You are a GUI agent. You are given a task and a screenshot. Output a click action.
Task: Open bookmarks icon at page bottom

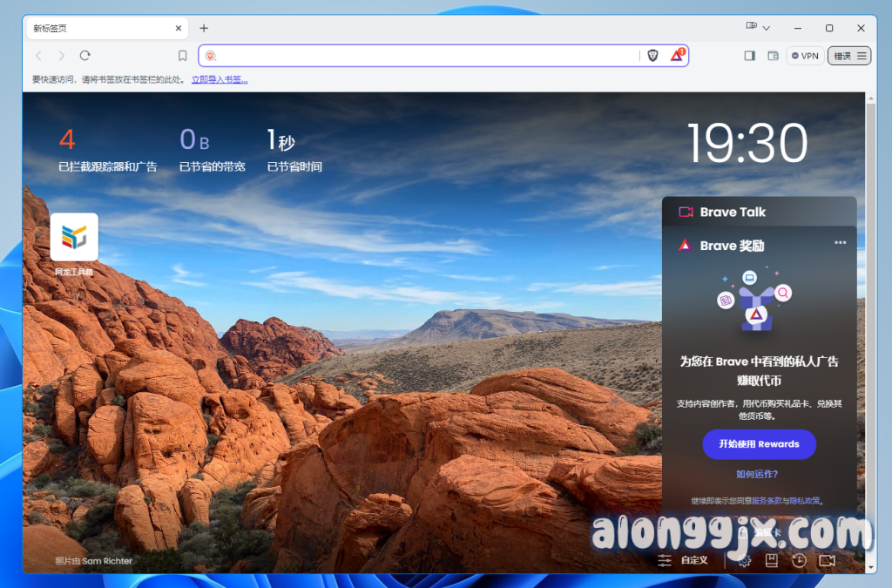[x=772, y=560]
